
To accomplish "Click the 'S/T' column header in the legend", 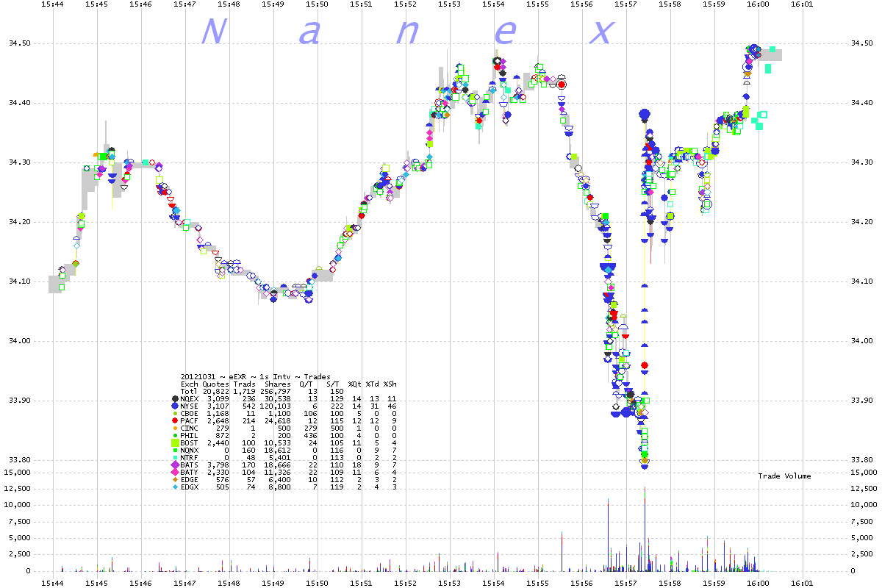I will pyautogui.click(x=333, y=384).
